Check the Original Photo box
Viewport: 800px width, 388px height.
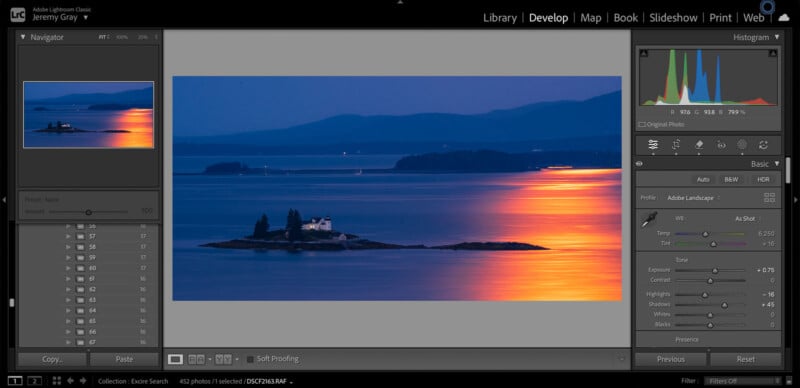pyautogui.click(x=642, y=125)
